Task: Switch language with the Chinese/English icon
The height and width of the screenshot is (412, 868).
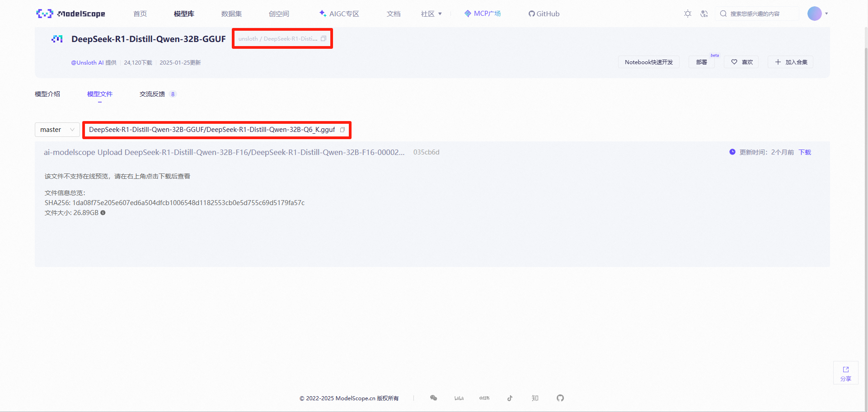Action: (x=704, y=14)
